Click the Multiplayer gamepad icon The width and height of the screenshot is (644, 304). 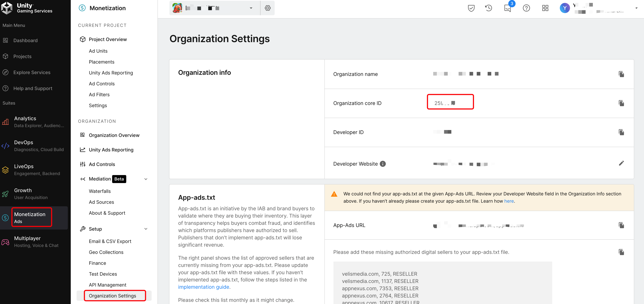pyautogui.click(x=5, y=242)
